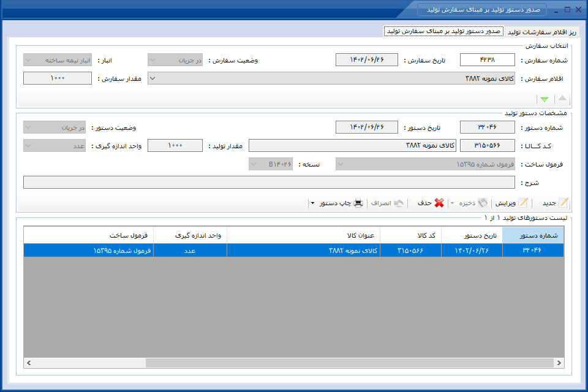Open the وضعیت دستور combo box
The image size is (588, 392).
pyautogui.click(x=55, y=127)
